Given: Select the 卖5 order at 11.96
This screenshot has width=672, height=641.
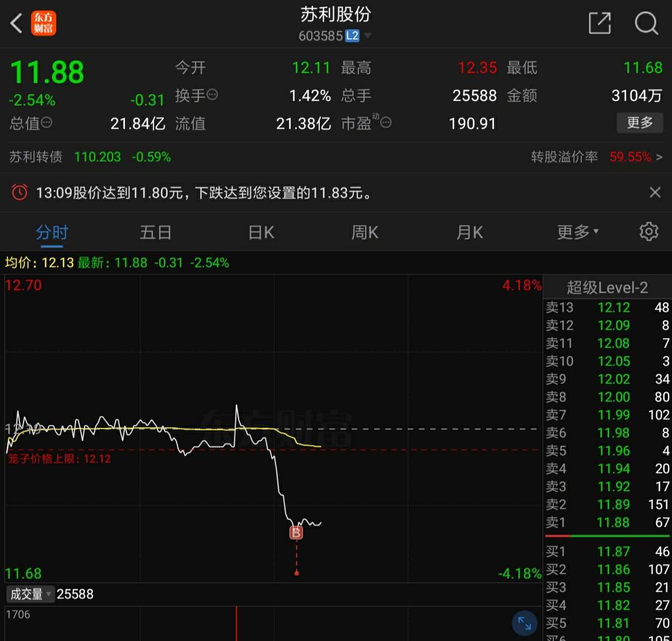Looking at the screenshot, I should tap(608, 451).
